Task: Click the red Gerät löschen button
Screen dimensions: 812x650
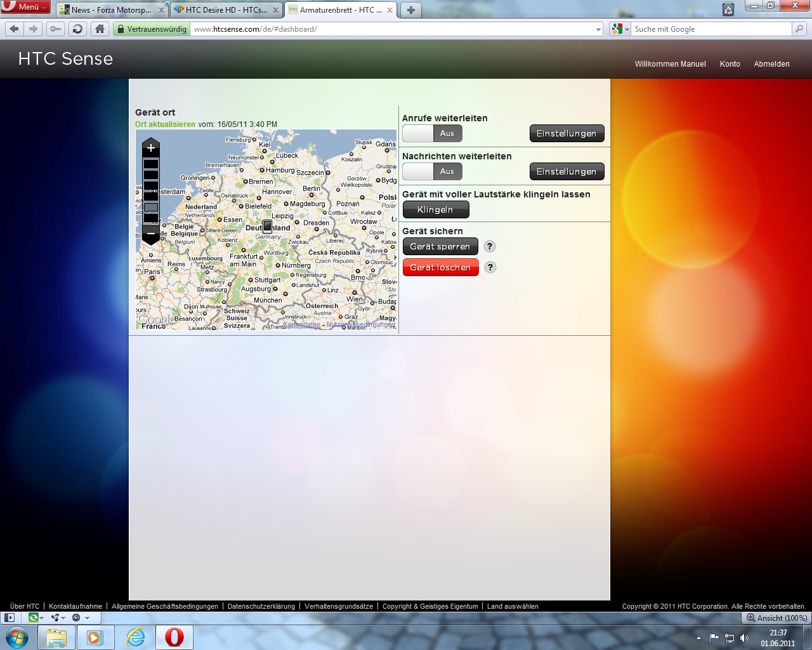Action: coord(440,267)
